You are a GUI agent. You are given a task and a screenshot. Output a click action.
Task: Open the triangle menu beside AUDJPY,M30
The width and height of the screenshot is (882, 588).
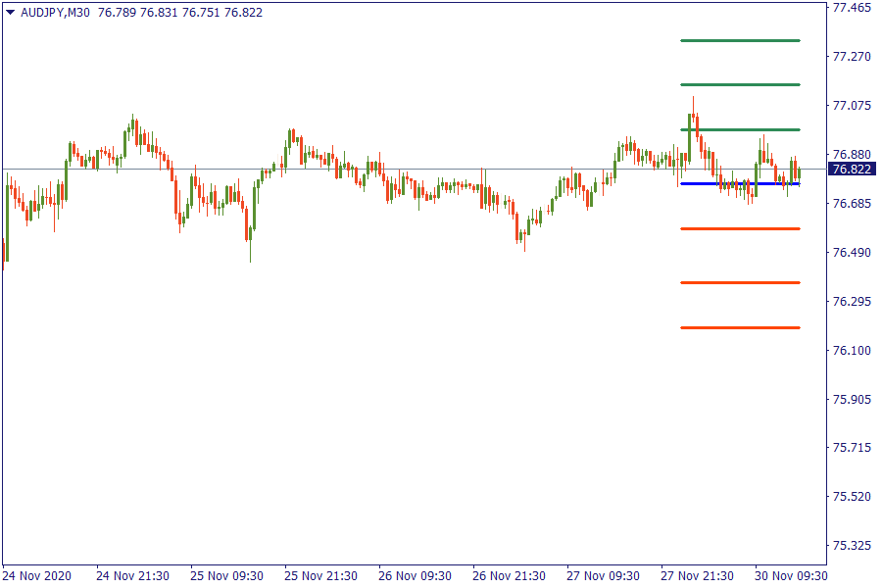tap(11, 13)
